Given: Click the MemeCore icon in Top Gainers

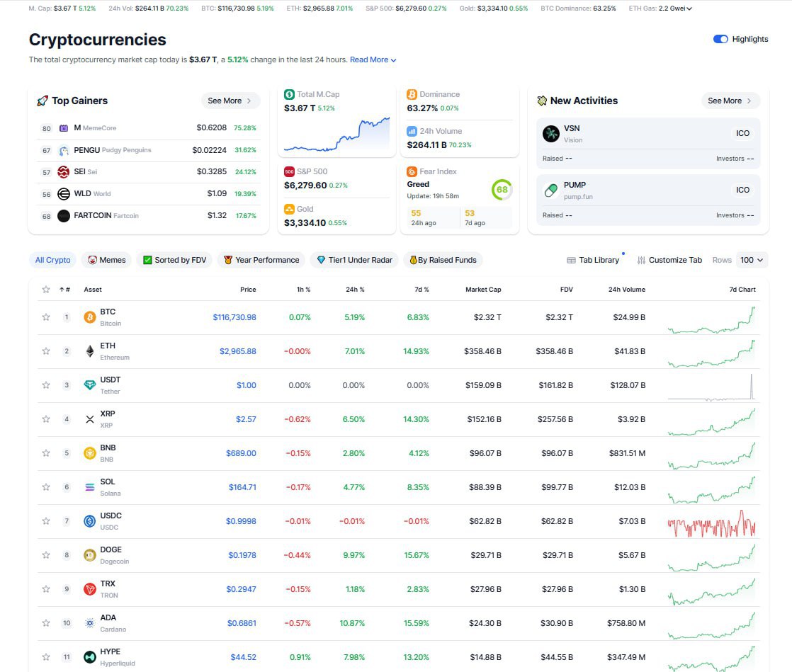Looking at the screenshot, I should tap(64, 128).
